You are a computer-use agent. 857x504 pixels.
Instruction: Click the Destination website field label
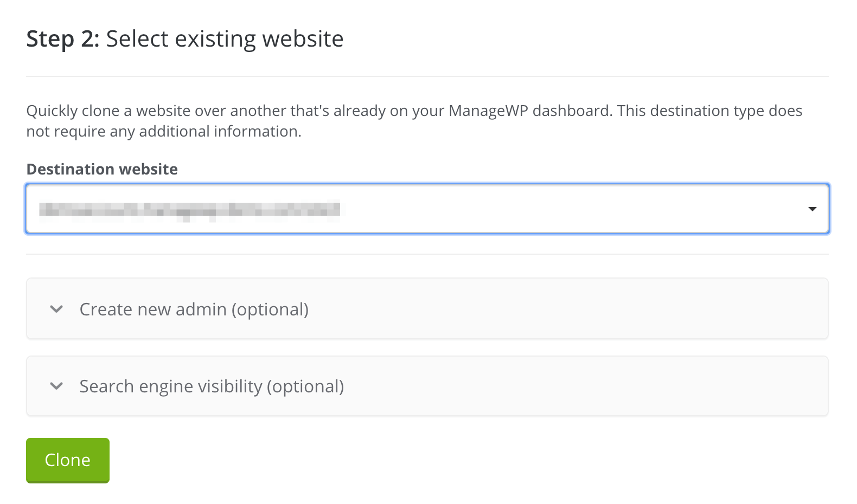[102, 170]
